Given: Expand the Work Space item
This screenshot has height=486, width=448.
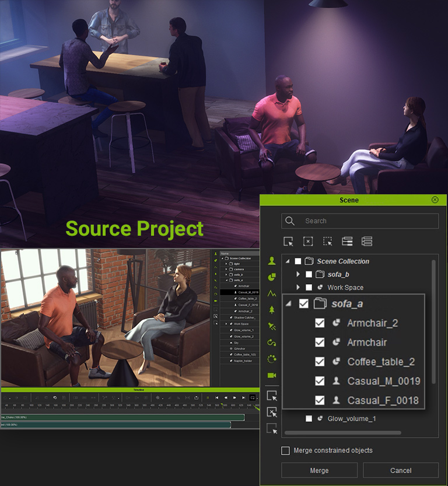Looking at the screenshot, I should tap(298, 288).
